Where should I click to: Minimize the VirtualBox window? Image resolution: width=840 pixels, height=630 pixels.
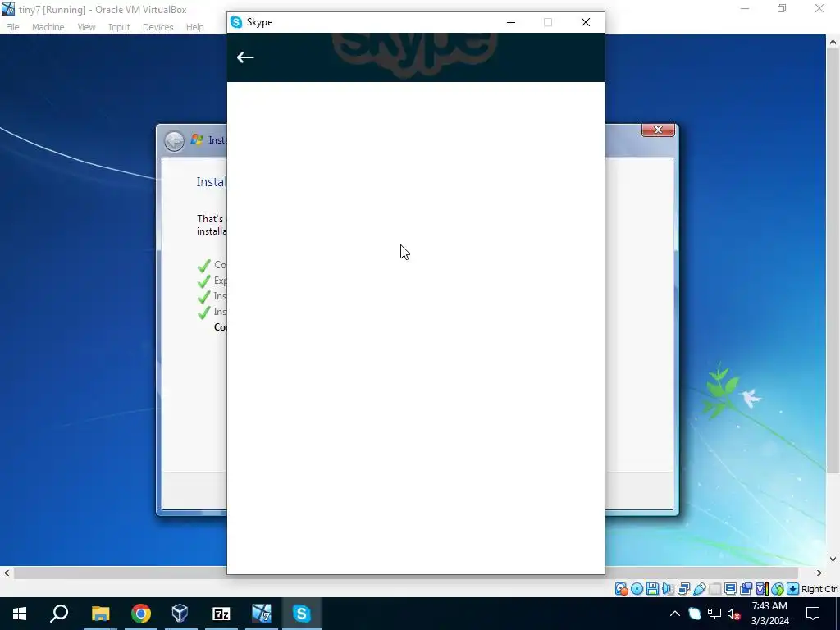click(x=745, y=8)
